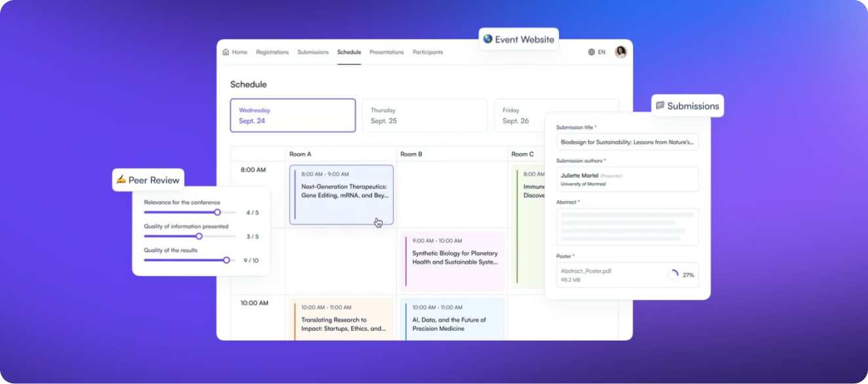868x384 pixels.
Task: Click the Quality of the results slider handle
Action: point(226,260)
